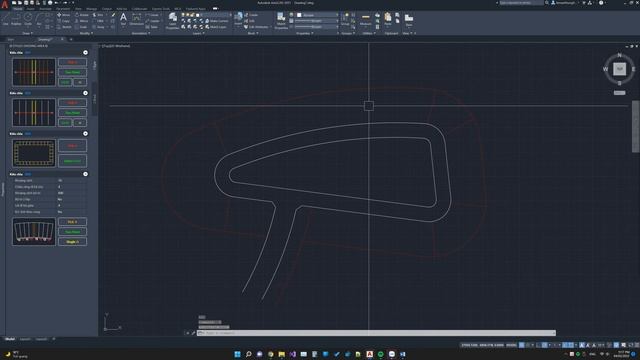
Task: Click the Table annotation tool
Action: coord(152,27)
